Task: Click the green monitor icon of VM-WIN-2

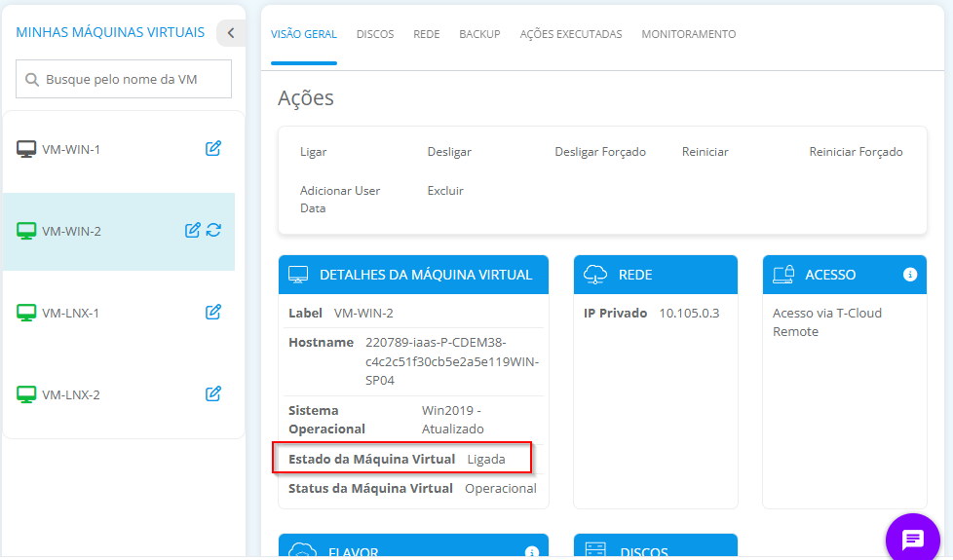Action: tap(26, 231)
